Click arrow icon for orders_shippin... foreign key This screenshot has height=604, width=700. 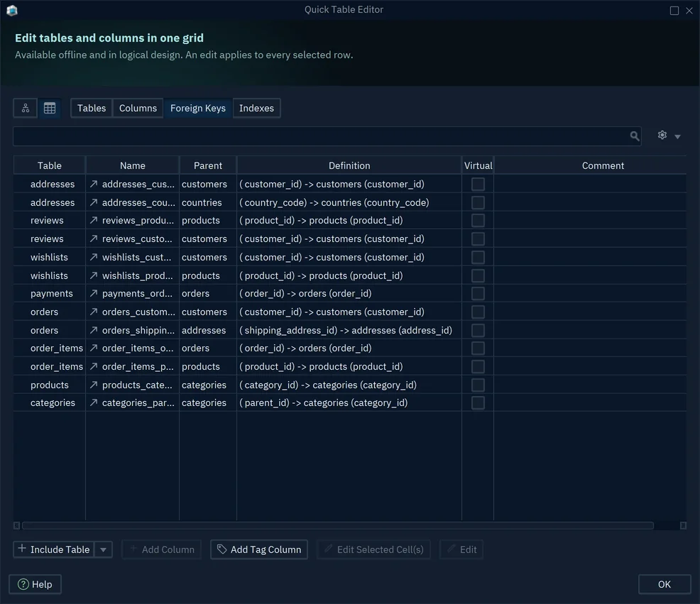click(x=93, y=330)
